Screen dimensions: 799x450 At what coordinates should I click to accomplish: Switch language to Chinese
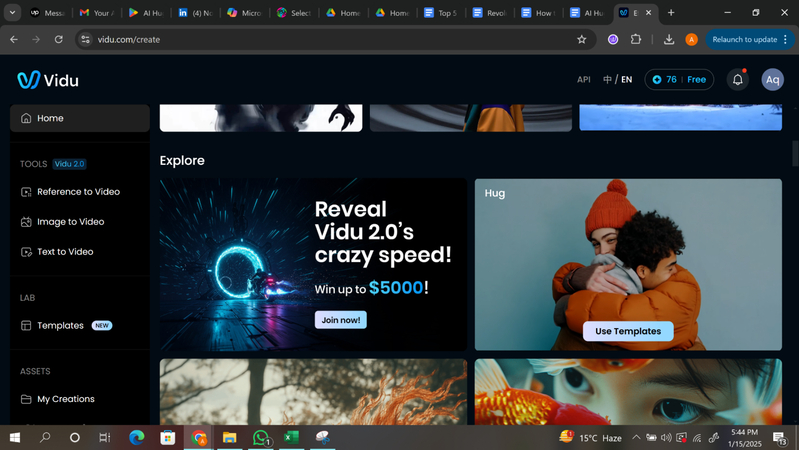coord(607,80)
